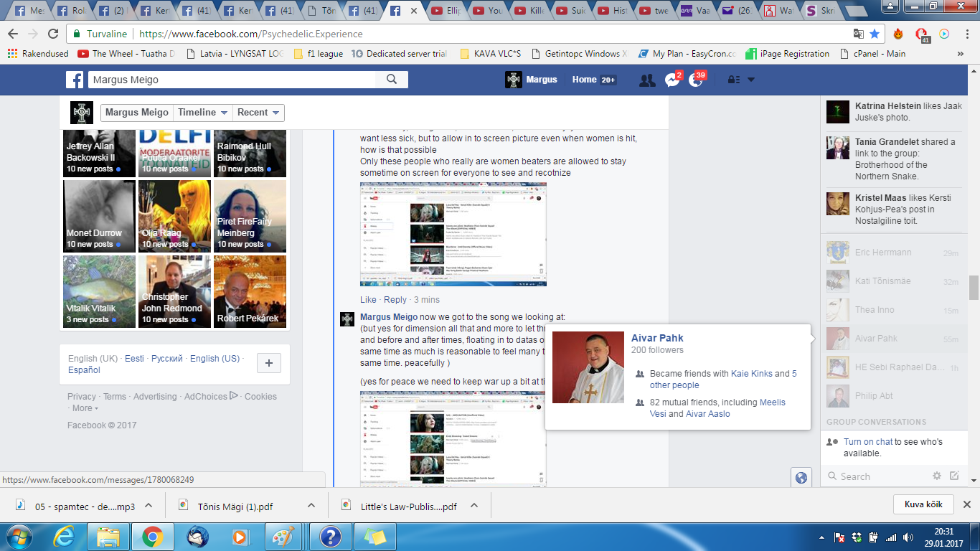980x551 pixels.
Task: Add a language with plus button
Action: tap(268, 363)
